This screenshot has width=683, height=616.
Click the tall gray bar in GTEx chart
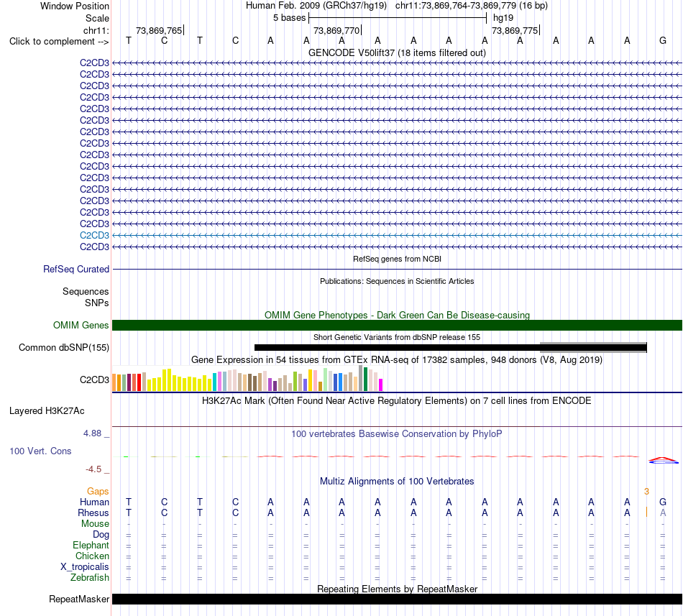[x=361, y=378]
